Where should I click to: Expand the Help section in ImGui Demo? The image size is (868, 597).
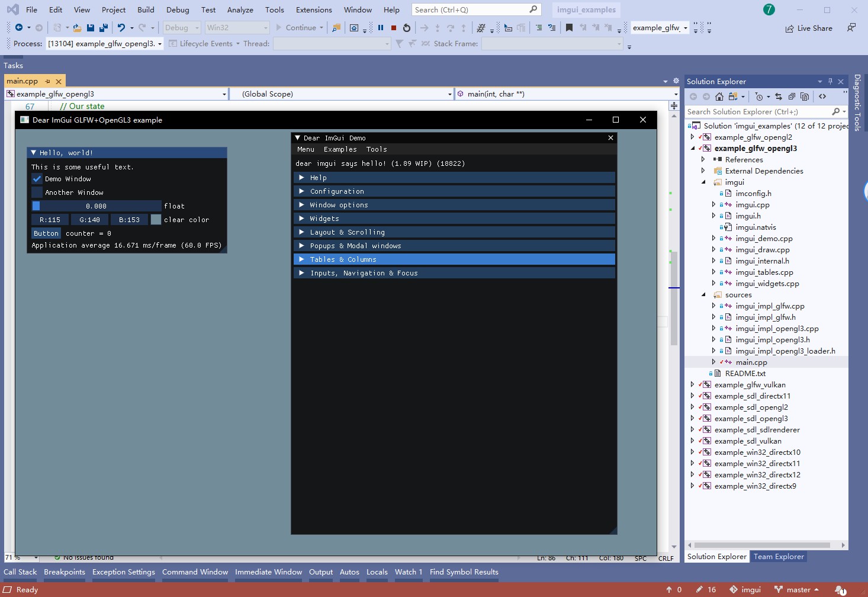click(454, 178)
